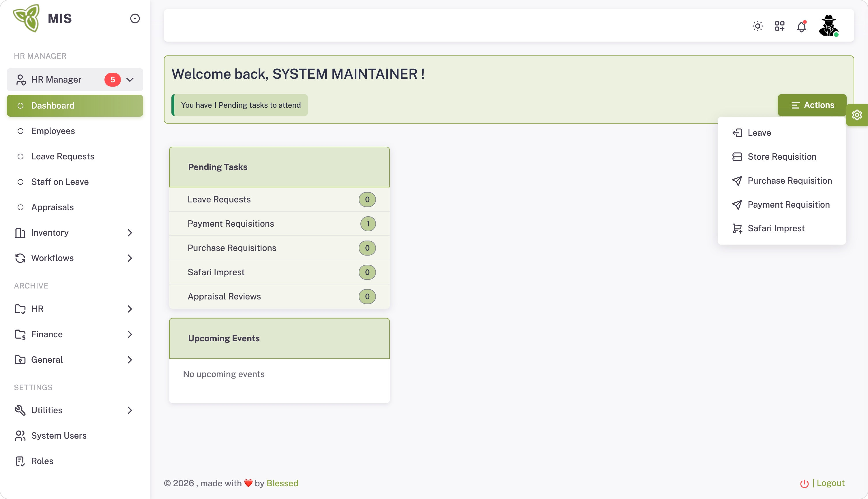Select the Employees sidebar radio item
This screenshot has height=499, width=868.
click(x=53, y=131)
